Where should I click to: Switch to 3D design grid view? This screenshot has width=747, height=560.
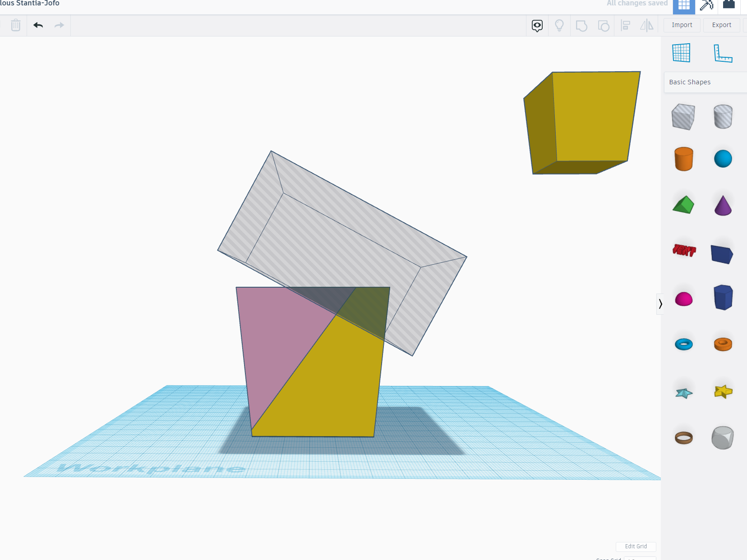[x=684, y=6]
